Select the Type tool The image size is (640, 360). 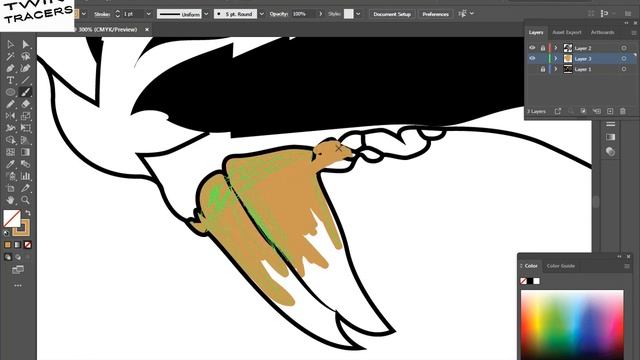pyautogui.click(x=11, y=80)
